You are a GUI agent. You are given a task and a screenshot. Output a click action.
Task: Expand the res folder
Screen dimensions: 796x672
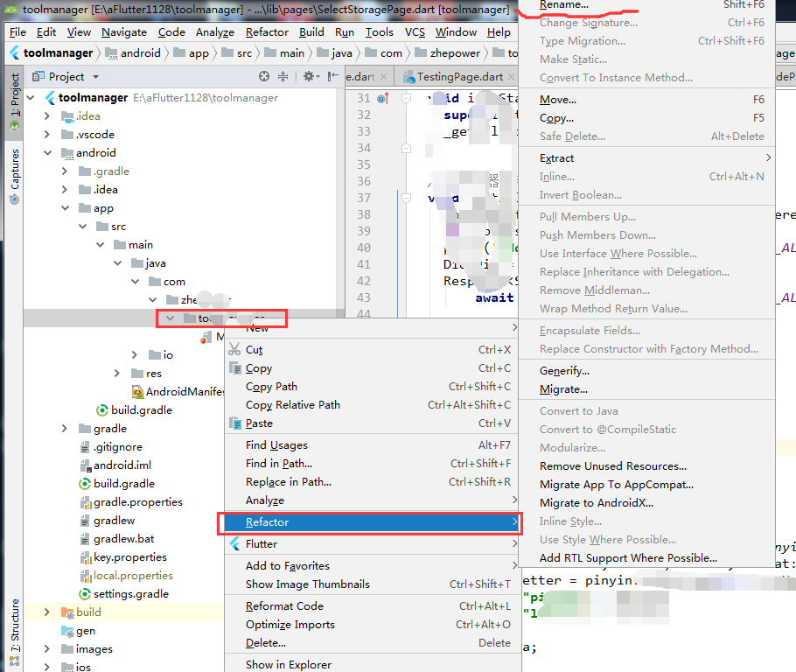pos(117,374)
